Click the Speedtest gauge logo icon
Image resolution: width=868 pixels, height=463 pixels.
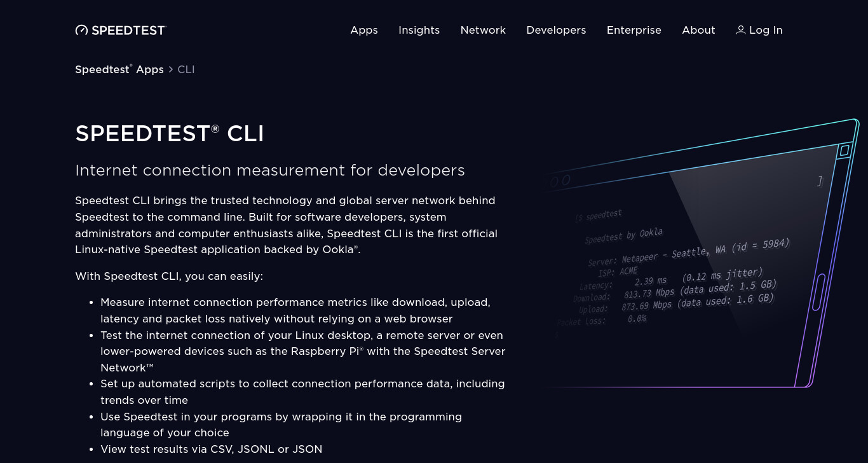click(81, 30)
